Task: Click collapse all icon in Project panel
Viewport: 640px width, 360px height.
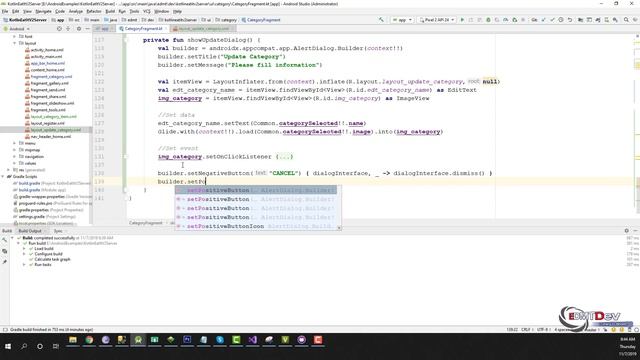Action: [x=68, y=29]
